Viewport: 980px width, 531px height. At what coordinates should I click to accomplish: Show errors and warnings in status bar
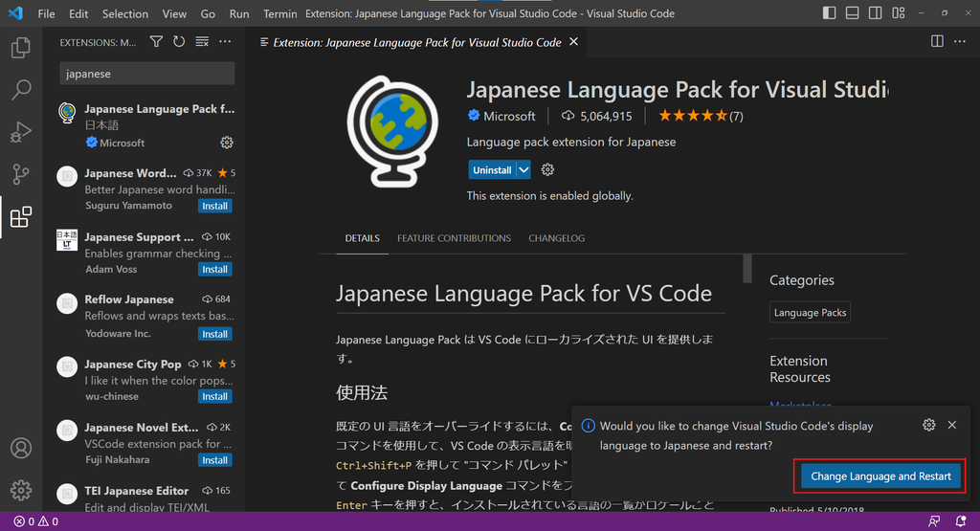click(36, 521)
